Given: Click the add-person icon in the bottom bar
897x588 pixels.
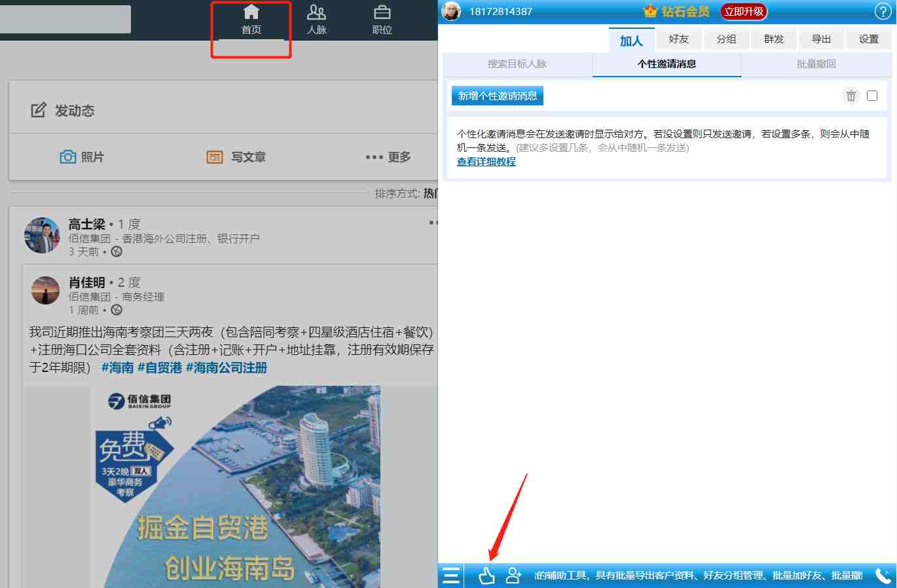Looking at the screenshot, I should (x=514, y=576).
